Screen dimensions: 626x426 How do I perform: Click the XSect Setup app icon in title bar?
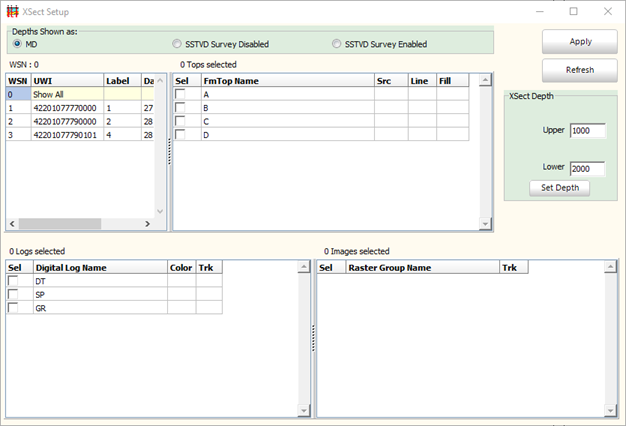click(x=13, y=11)
